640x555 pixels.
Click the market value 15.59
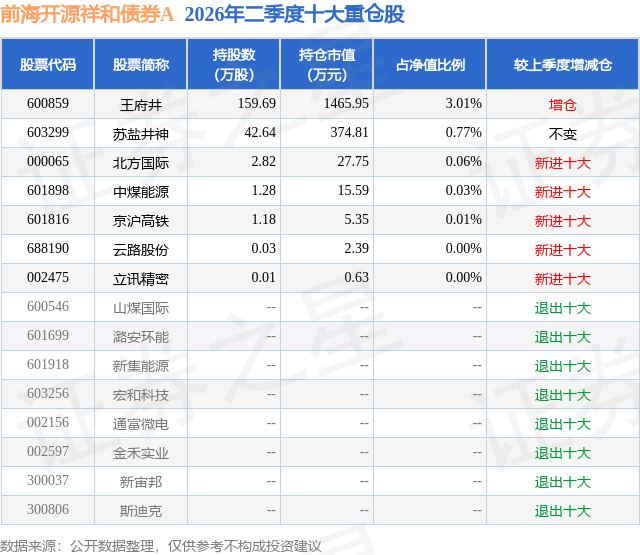(x=353, y=190)
